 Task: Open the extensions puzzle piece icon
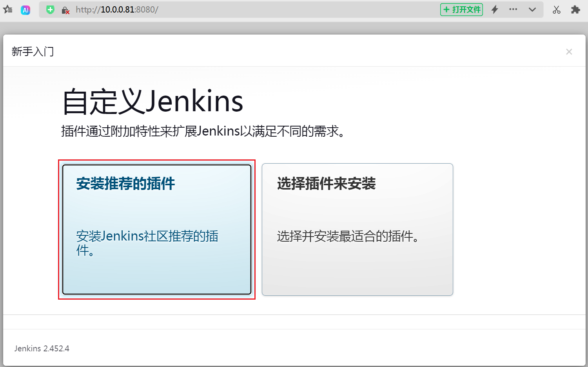click(x=575, y=10)
